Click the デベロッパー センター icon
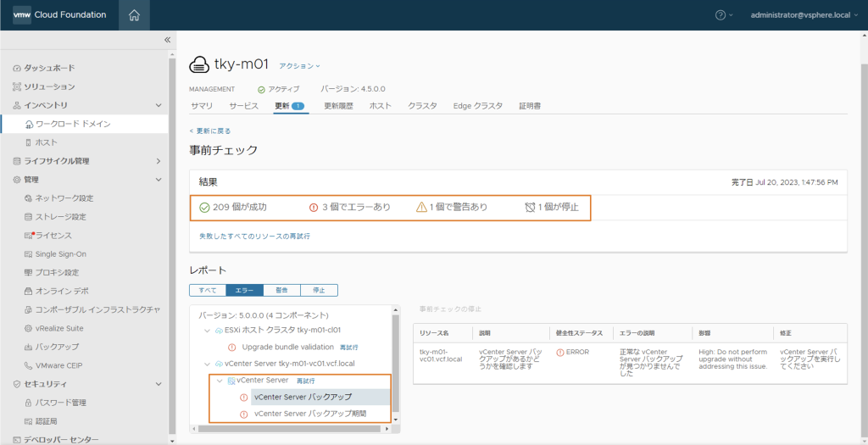 (17, 440)
